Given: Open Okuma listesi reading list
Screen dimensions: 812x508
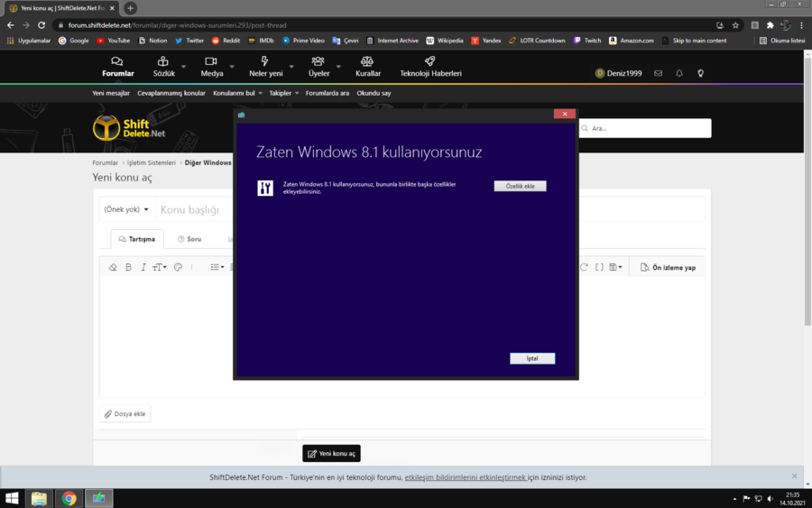Looking at the screenshot, I should tap(782, 41).
